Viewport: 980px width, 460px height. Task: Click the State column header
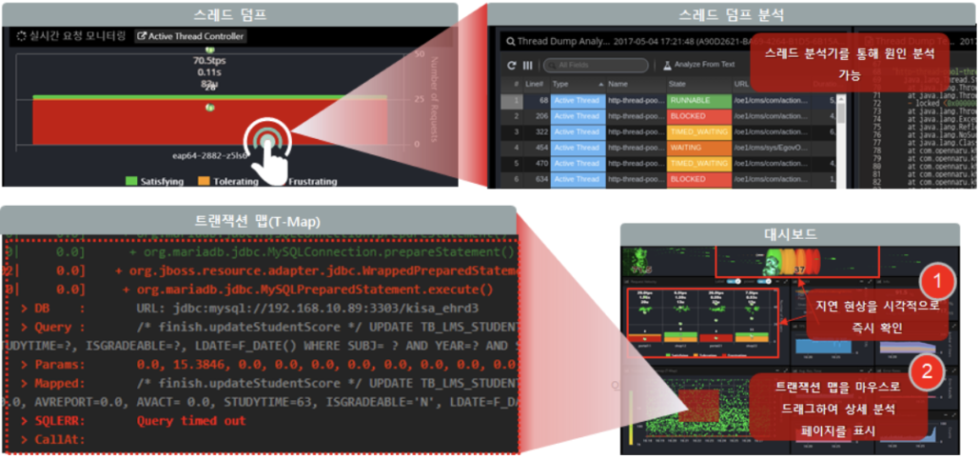click(x=683, y=84)
